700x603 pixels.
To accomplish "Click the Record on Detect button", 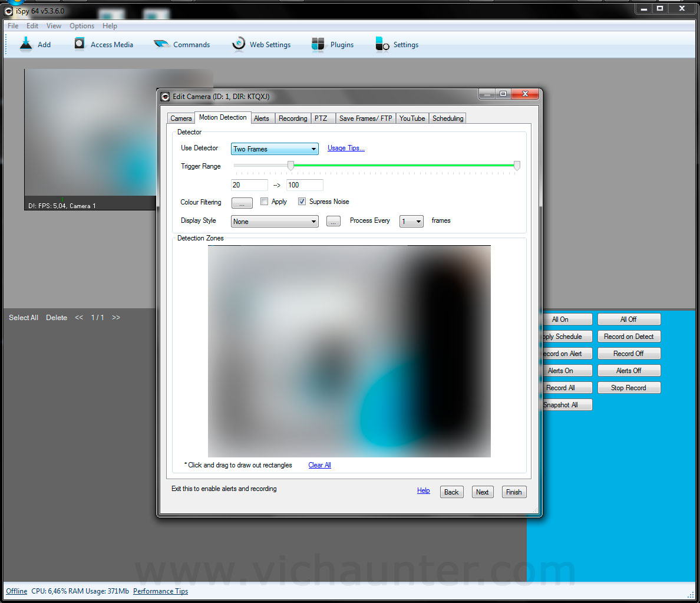I will click(629, 337).
